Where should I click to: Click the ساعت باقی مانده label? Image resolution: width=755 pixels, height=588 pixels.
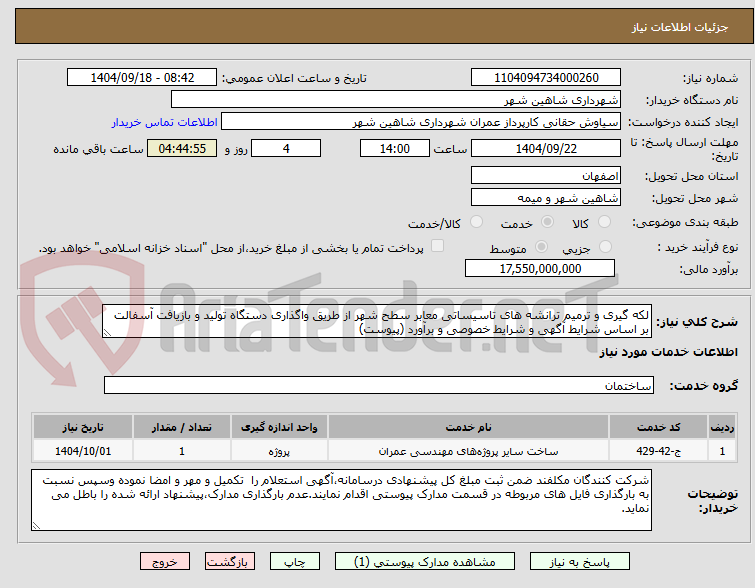(x=98, y=149)
